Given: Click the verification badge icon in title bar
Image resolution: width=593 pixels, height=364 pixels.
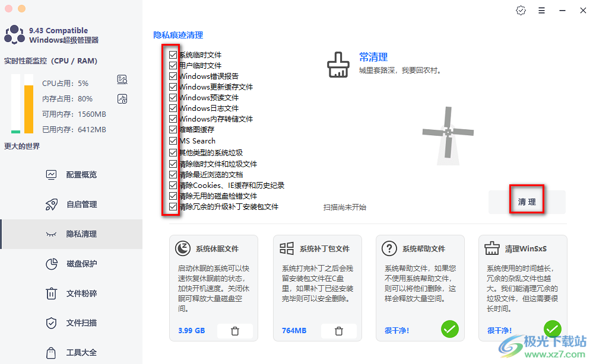Looking at the screenshot, I should 521,11.
